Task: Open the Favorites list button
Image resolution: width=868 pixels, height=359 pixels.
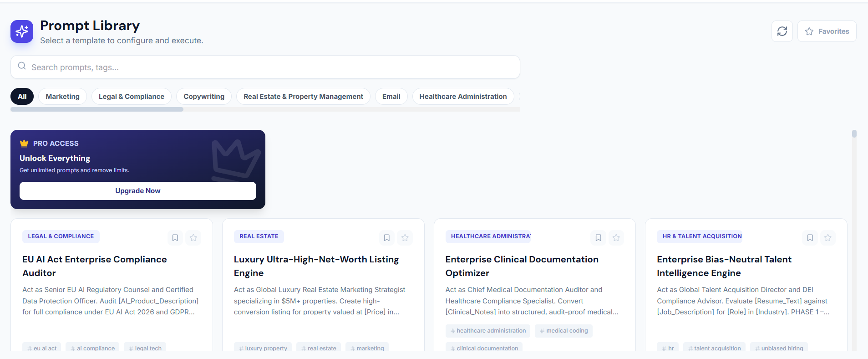Action: [827, 31]
